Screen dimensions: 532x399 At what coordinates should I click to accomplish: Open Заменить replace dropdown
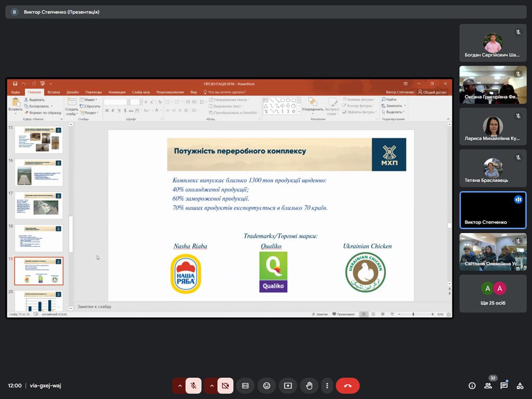click(x=393, y=106)
